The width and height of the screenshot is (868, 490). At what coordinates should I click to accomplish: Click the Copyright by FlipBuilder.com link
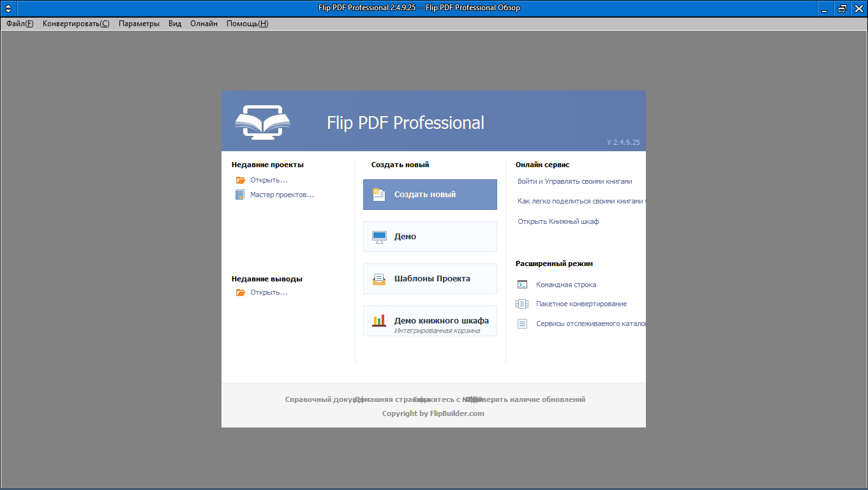[433, 413]
